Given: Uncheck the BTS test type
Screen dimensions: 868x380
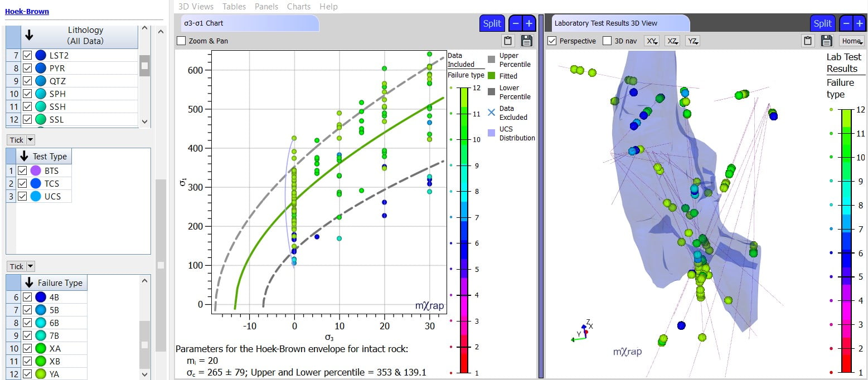Looking at the screenshot, I should [23, 170].
